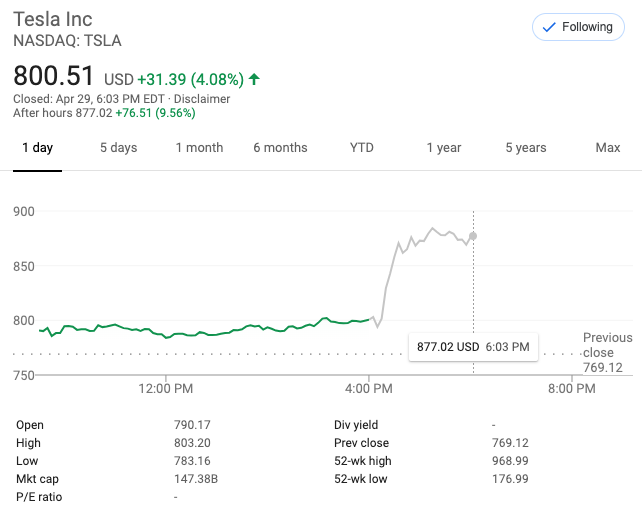642x510 pixels.
Task: Select the Max range tab
Action: [607, 148]
